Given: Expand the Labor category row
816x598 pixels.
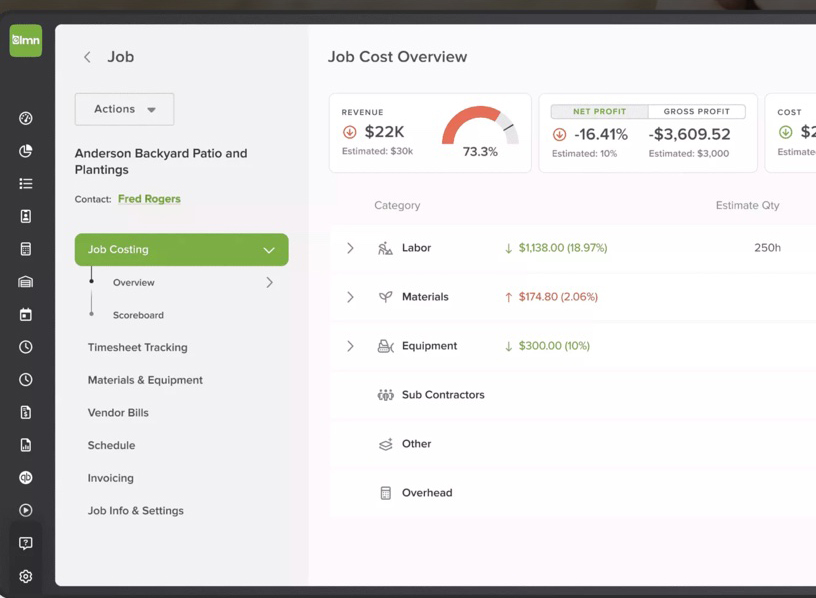Looking at the screenshot, I should pos(350,248).
